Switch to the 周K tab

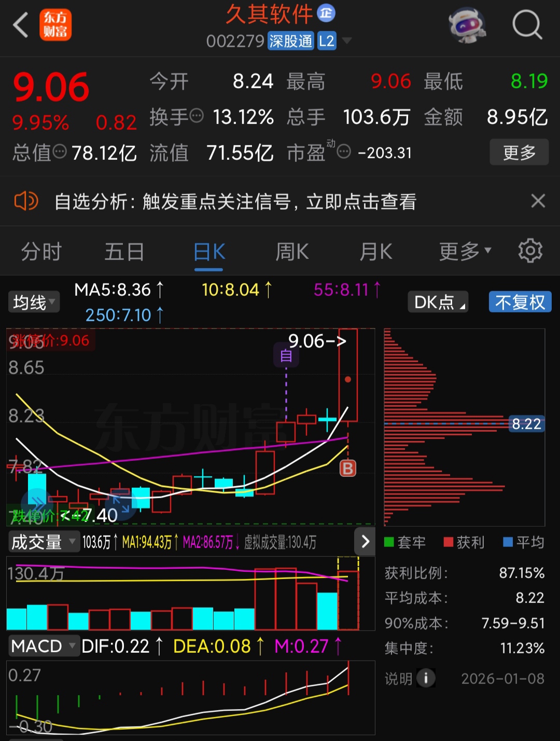292,252
